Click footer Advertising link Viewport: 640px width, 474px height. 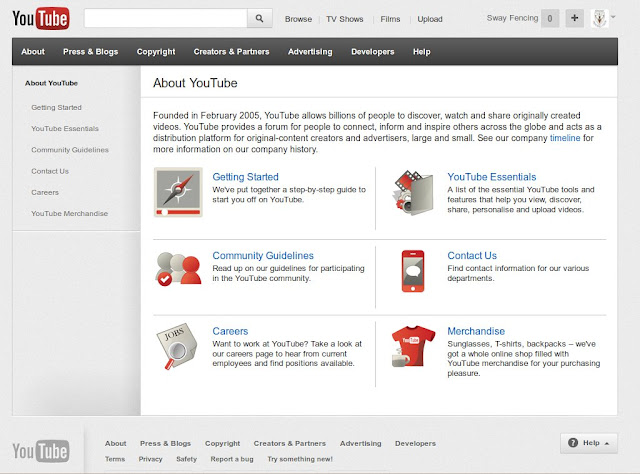coord(360,443)
